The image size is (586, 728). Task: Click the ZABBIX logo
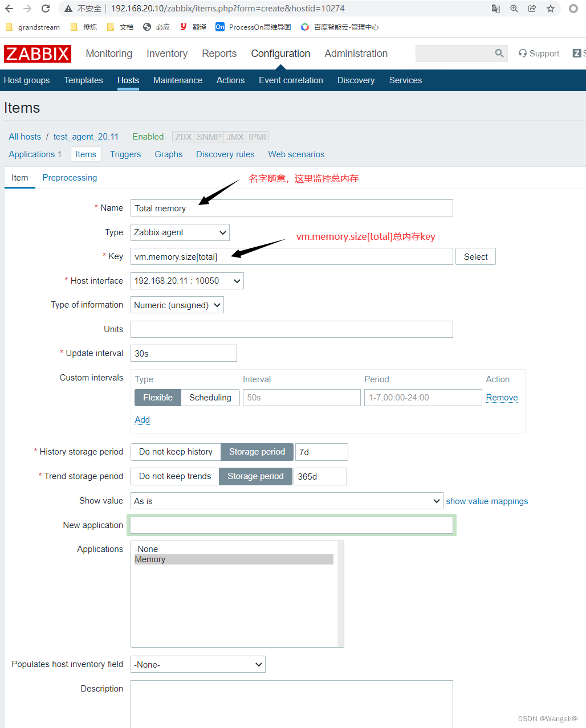tap(38, 54)
